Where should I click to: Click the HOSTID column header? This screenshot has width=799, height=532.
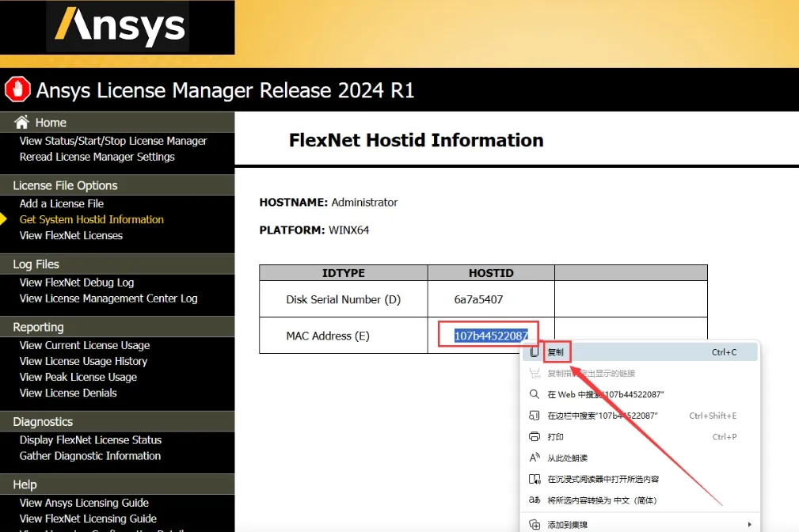[491, 273]
